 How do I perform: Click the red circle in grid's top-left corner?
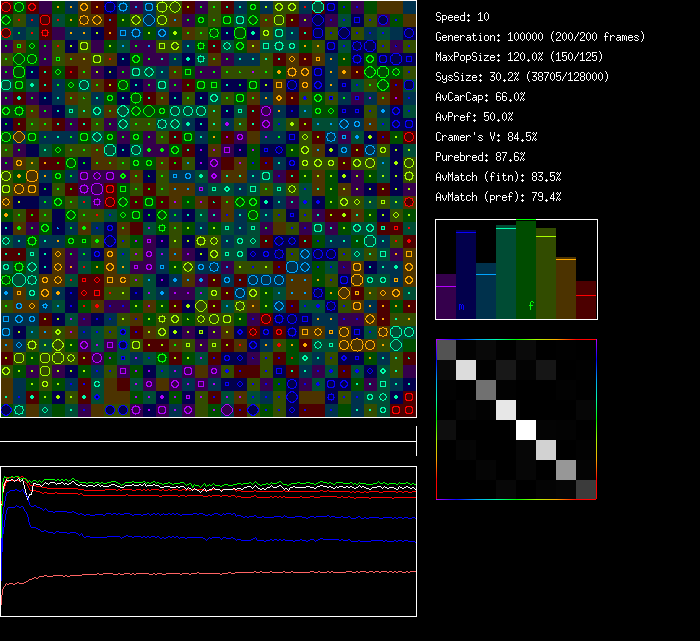pyautogui.click(x=6, y=6)
